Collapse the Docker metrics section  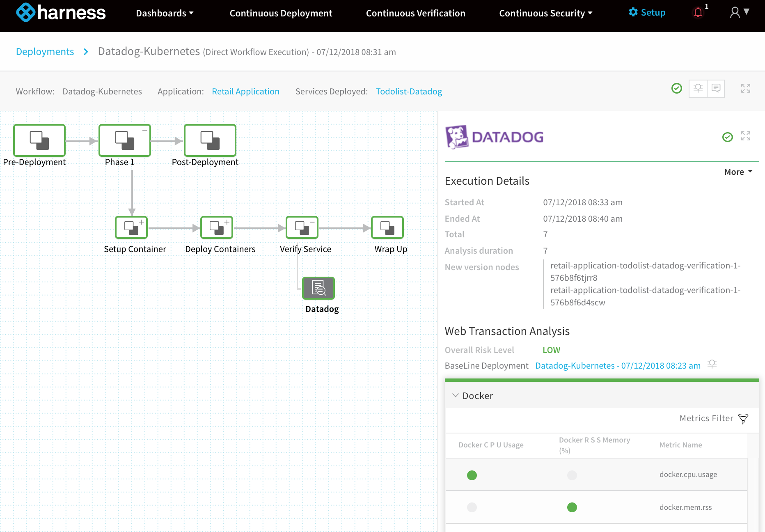tap(455, 396)
